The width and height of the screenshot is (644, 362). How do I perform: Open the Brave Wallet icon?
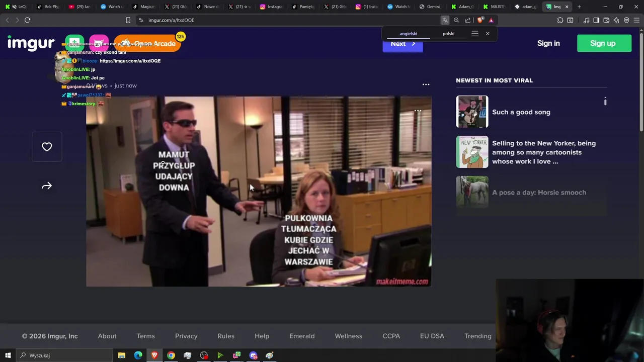606,20
